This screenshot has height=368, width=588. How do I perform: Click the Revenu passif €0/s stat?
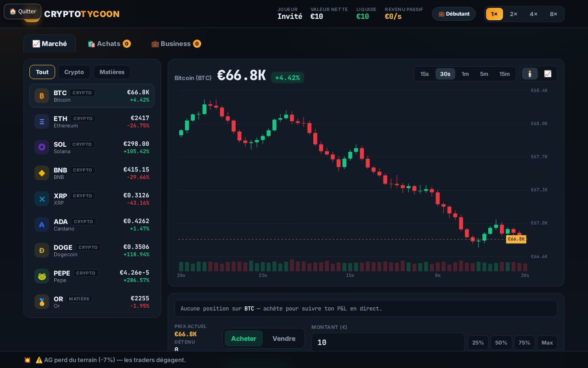pos(404,13)
